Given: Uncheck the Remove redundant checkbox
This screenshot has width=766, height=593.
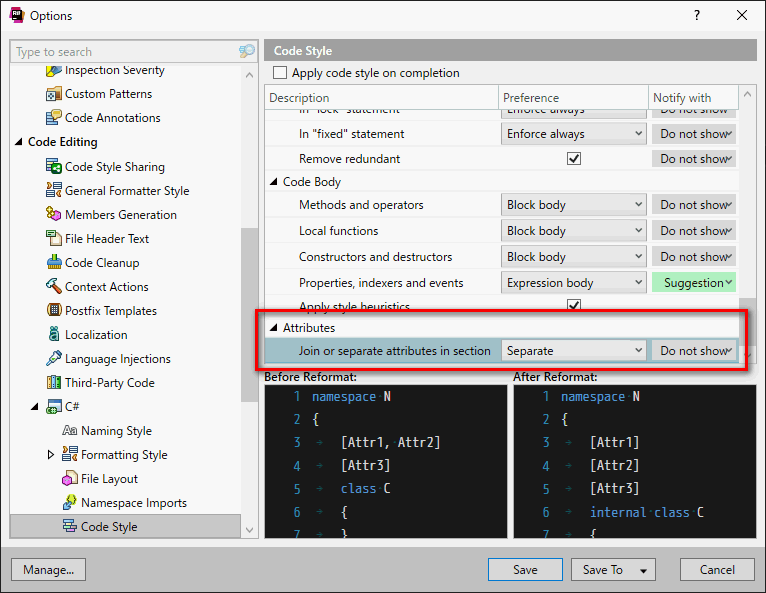Looking at the screenshot, I should coord(574,159).
